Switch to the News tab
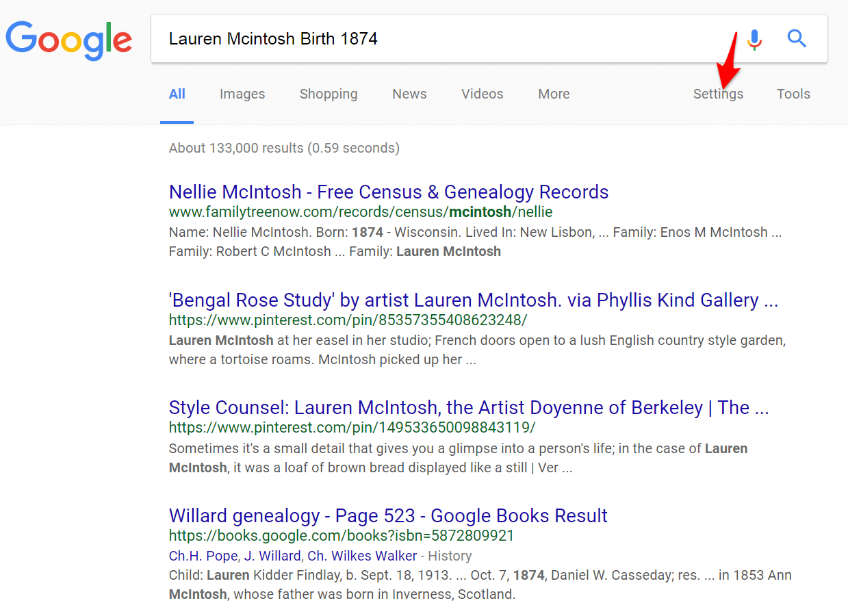 tap(409, 94)
